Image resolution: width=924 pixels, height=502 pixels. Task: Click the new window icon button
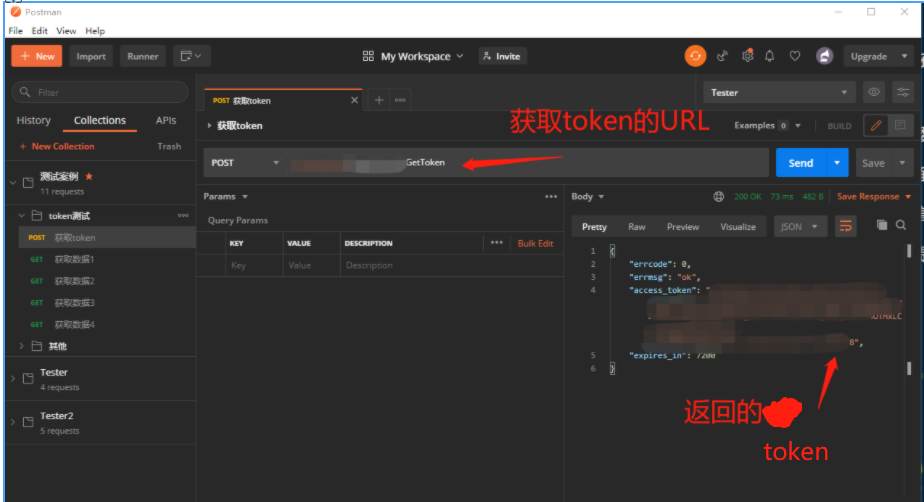(191, 56)
